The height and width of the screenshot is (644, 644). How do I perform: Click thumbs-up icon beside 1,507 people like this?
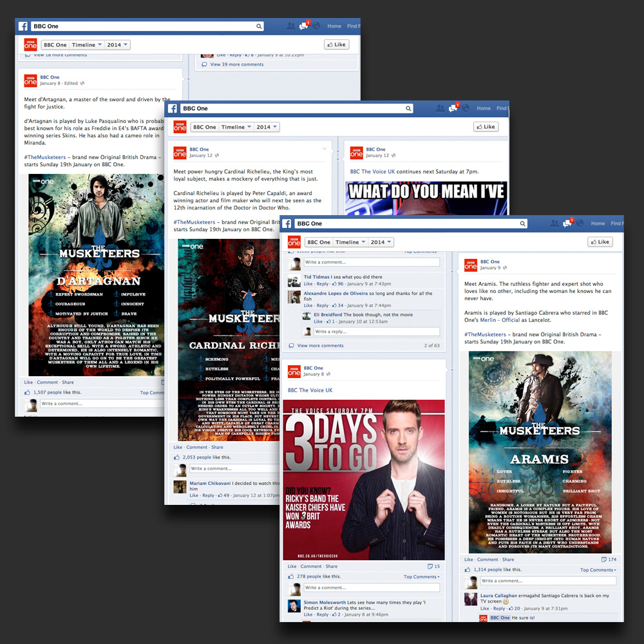[27, 392]
